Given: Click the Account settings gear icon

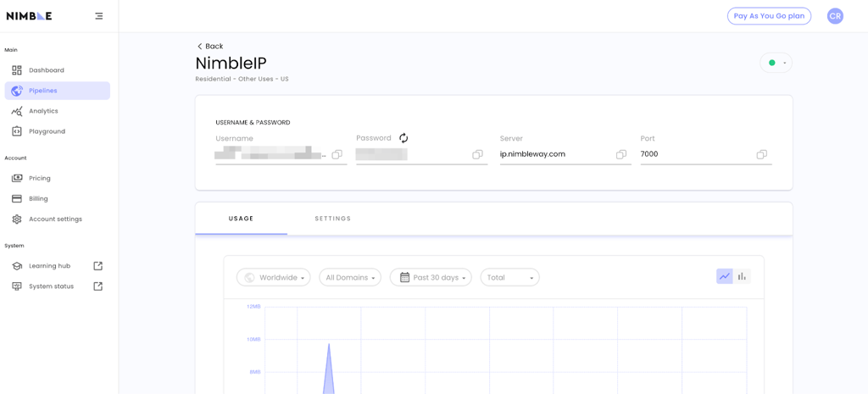Looking at the screenshot, I should point(17,219).
